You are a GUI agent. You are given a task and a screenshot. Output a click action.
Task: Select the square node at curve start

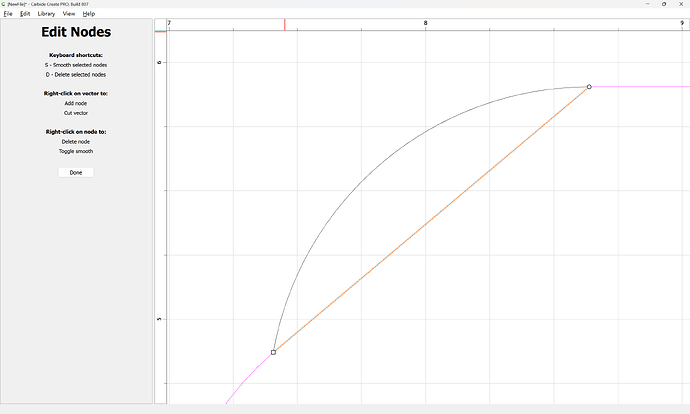tap(273, 352)
